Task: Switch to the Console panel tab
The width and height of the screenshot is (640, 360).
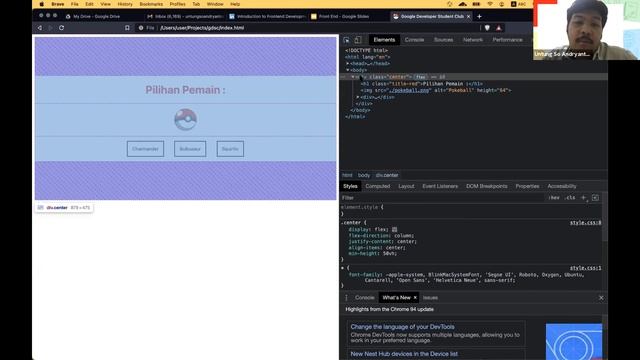Action: click(414, 40)
